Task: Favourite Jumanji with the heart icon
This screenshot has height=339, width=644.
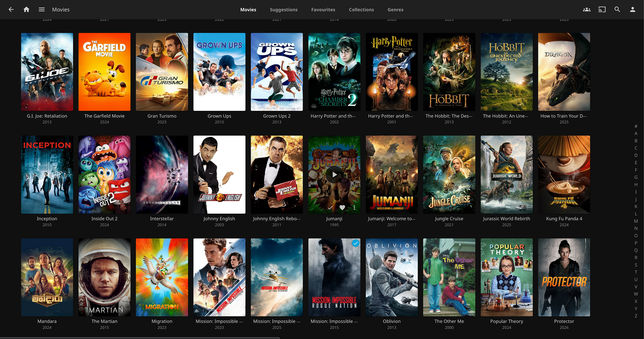Action: coord(342,207)
